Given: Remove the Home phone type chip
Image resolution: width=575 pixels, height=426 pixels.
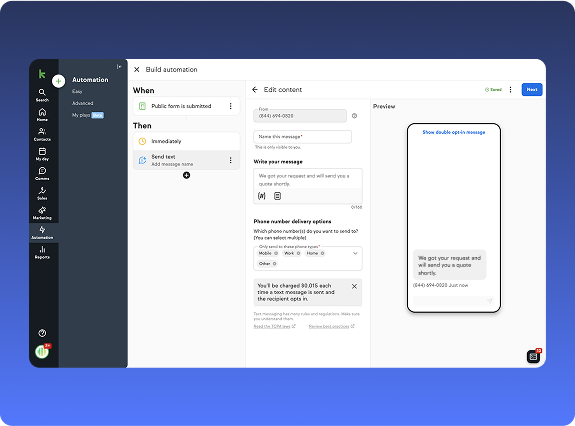Looking at the screenshot, I should pos(322,253).
